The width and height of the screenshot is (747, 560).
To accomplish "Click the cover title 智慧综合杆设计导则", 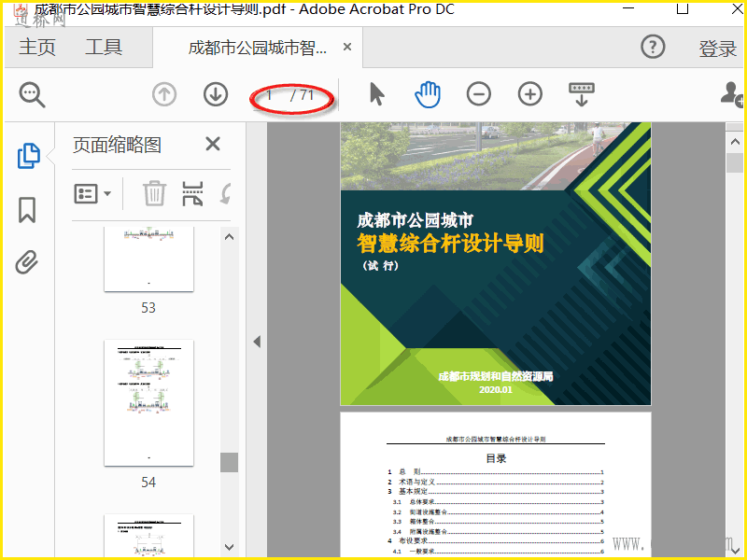I will pos(450,244).
